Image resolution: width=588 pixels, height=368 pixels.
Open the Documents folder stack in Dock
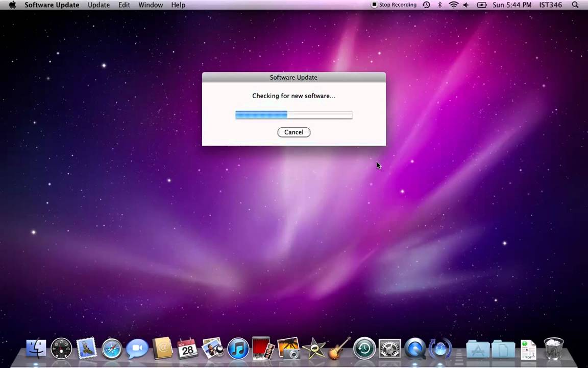coord(503,349)
